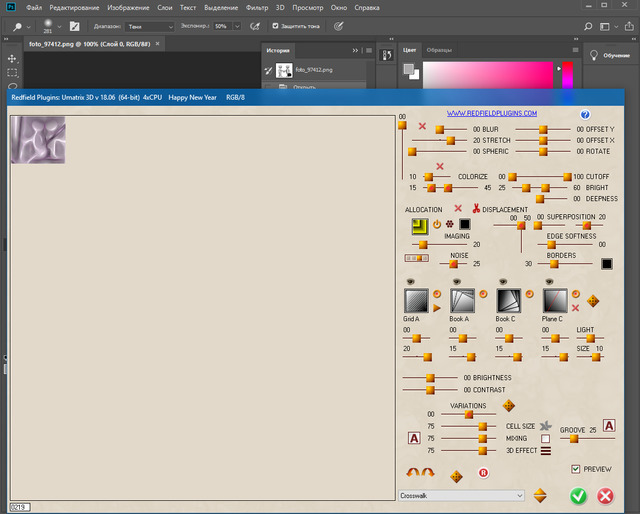Click the Cell Size star icon
Image resolution: width=640 pixels, height=514 pixels.
coord(545,426)
